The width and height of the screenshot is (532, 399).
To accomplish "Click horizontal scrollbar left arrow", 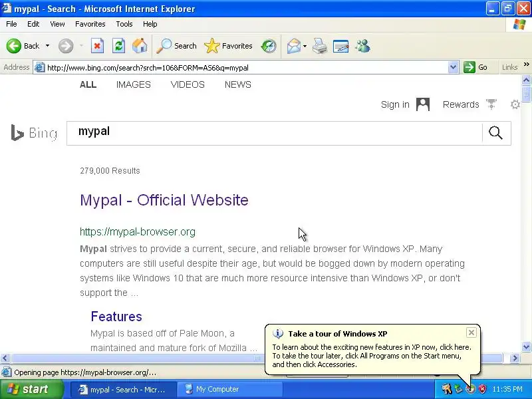I will [x=5, y=358].
